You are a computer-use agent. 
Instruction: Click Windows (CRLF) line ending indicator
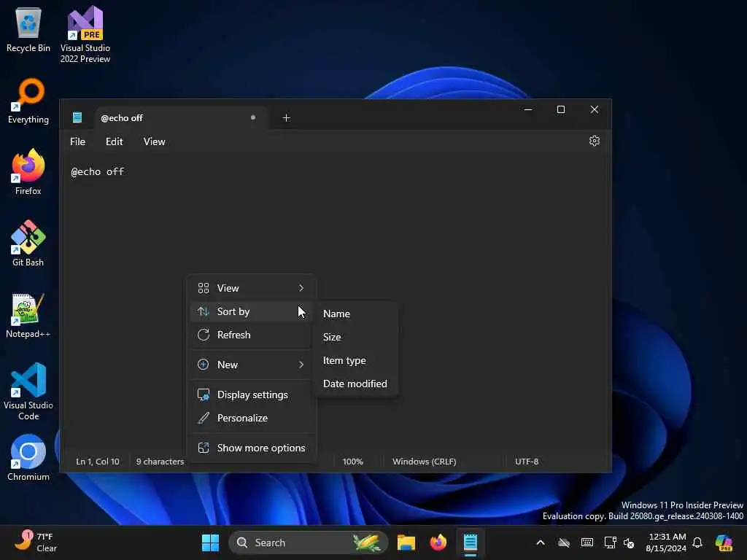tap(425, 462)
